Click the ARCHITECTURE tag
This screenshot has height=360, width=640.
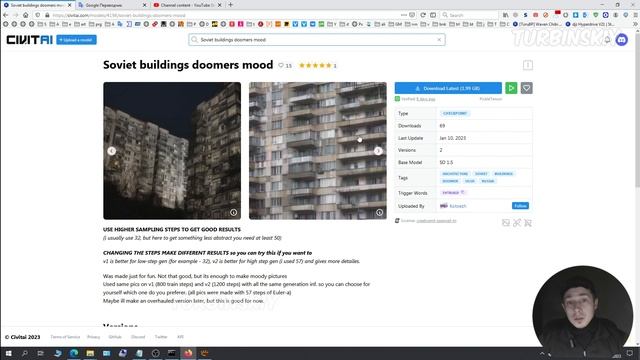(455, 174)
